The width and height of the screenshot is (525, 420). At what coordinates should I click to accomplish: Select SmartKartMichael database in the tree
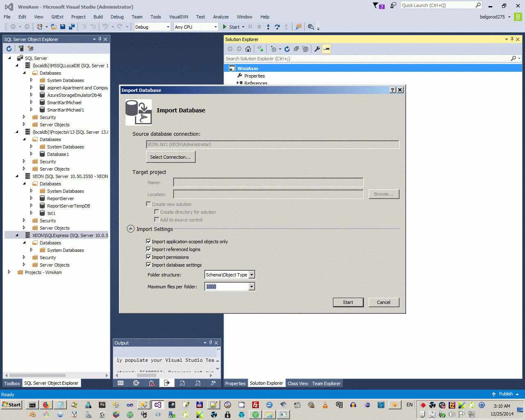[64, 103]
